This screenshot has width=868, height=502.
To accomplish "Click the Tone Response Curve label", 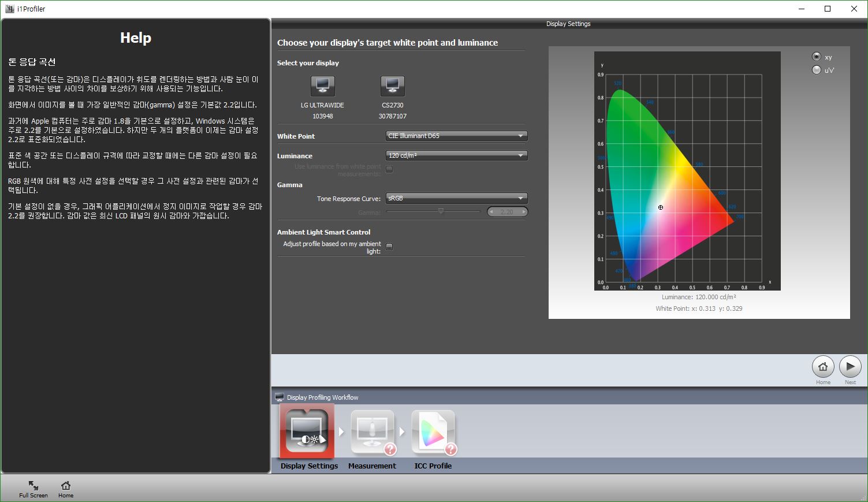I will pos(348,199).
